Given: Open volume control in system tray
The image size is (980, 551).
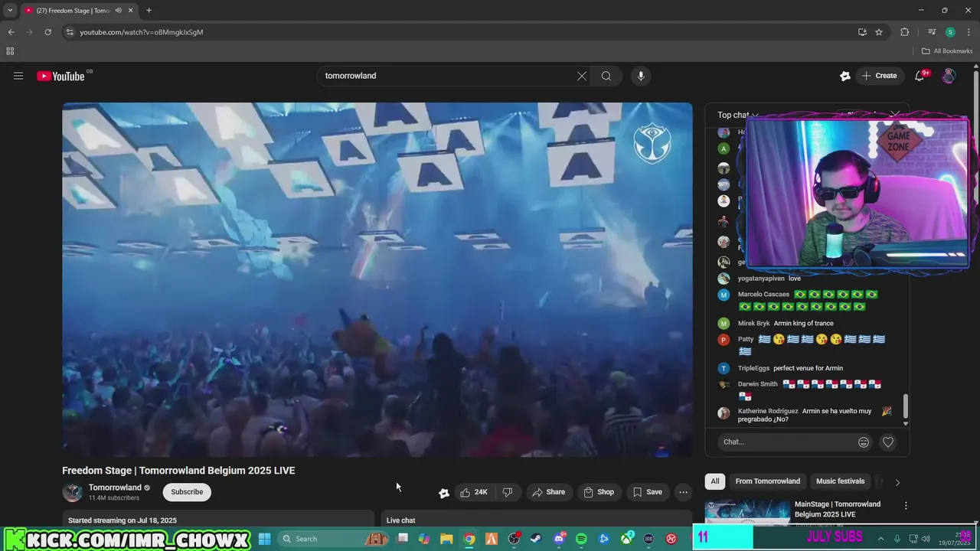Looking at the screenshot, I should 926,539.
